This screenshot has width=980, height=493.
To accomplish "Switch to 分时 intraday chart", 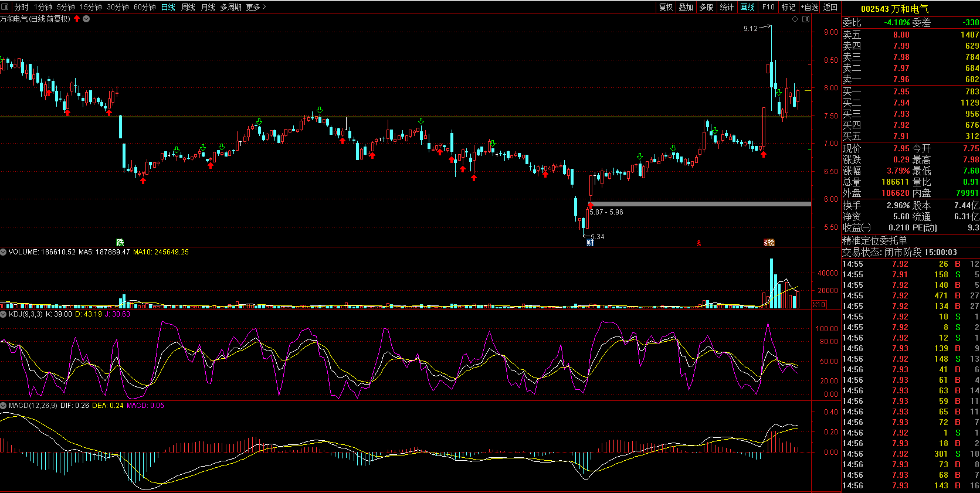I will pos(22,7).
